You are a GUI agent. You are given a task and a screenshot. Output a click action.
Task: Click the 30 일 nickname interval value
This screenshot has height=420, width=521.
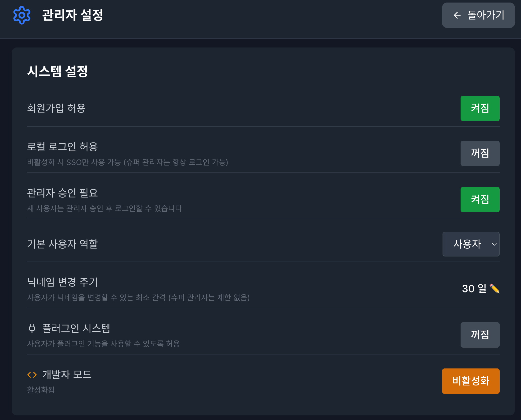(x=475, y=289)
